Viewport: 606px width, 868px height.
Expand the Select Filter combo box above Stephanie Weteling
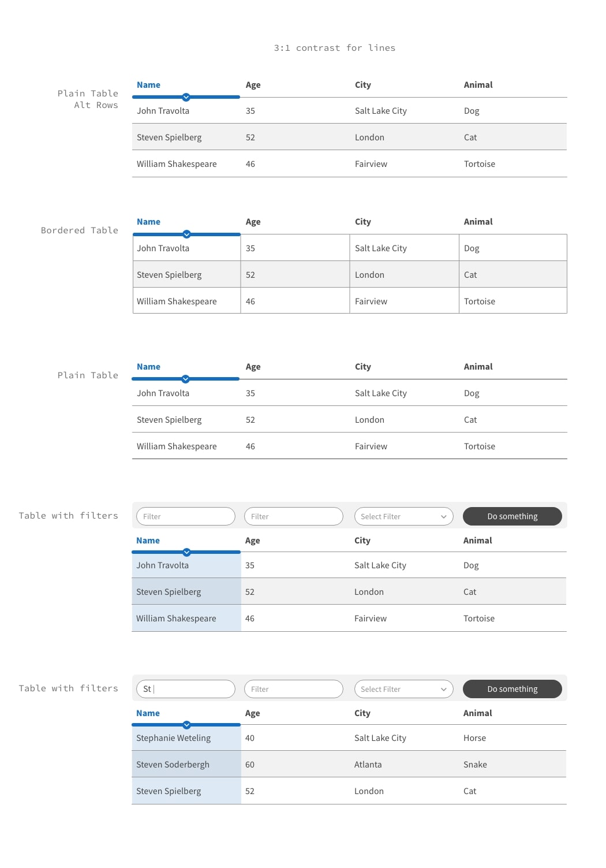point(404,689)
